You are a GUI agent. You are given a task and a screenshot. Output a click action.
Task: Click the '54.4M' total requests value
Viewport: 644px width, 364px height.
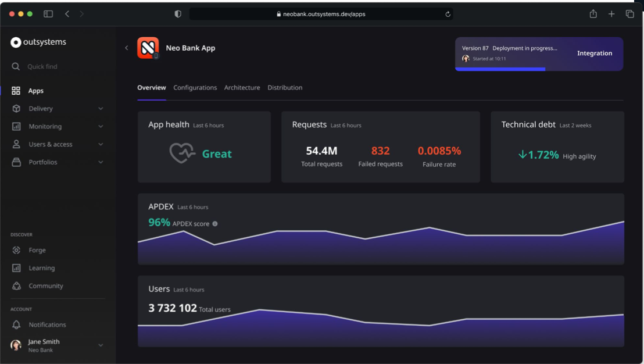321,151
